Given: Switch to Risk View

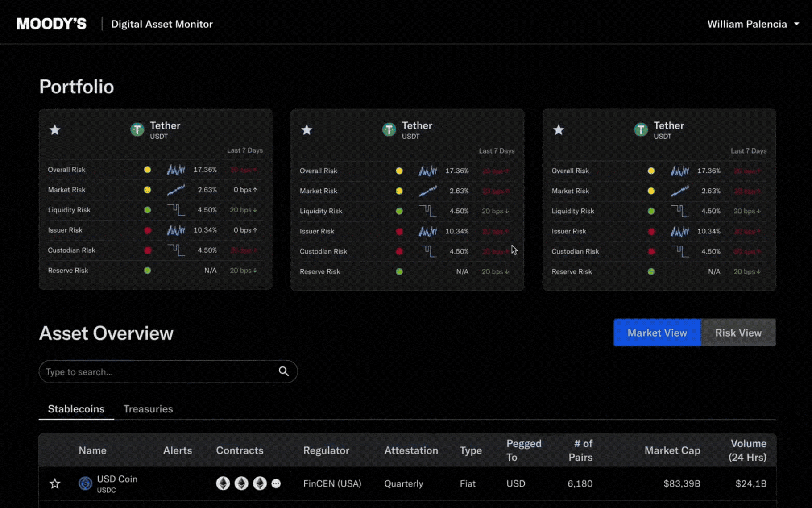Looking at the screenshot, I should pyautogui.click(x=738, y=333).
